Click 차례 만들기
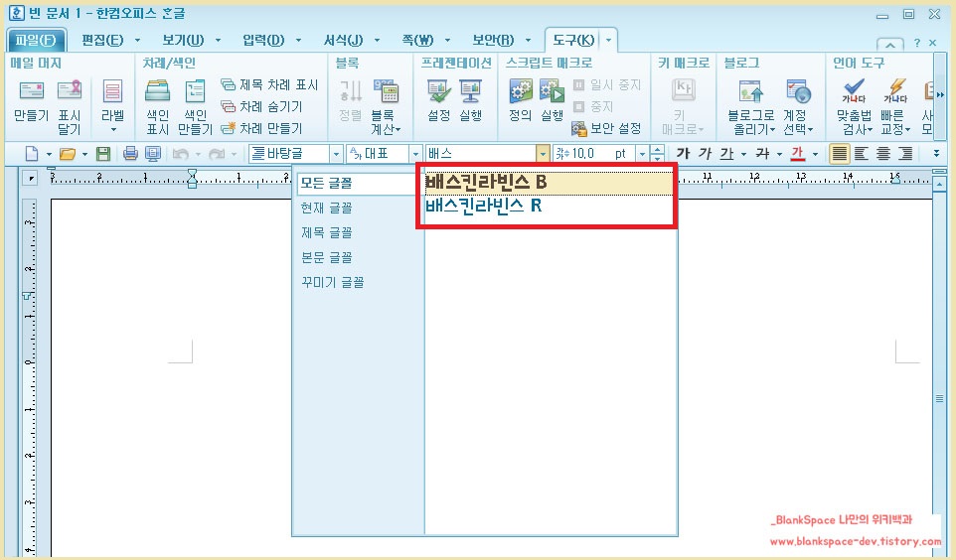 click(x=261, y=128)
